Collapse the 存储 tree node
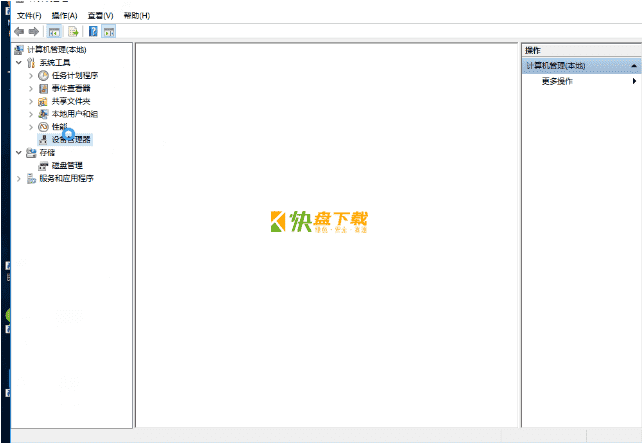This screenshot has height=443, width=642. tap(19, 152)
